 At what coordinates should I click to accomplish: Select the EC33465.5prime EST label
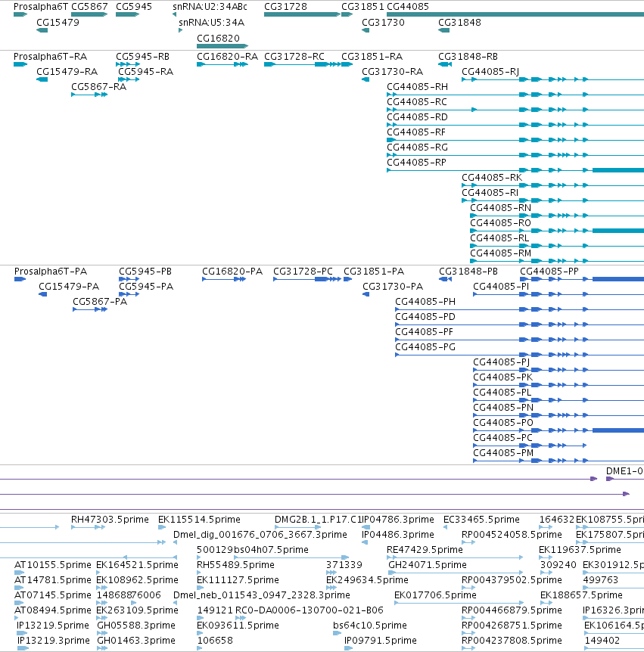481,520
